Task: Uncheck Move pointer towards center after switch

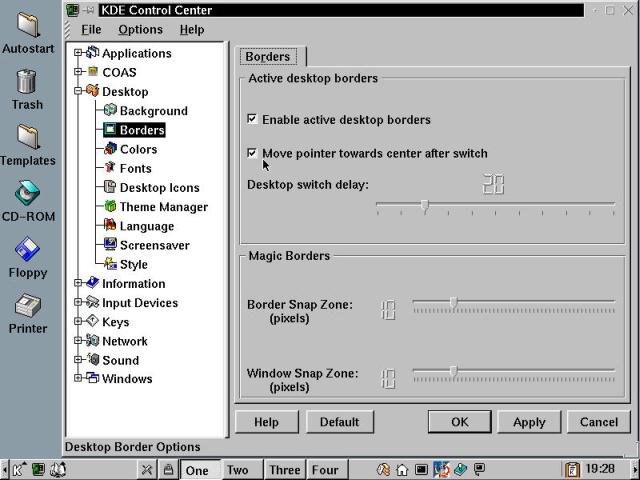Action: coord(252,153)
